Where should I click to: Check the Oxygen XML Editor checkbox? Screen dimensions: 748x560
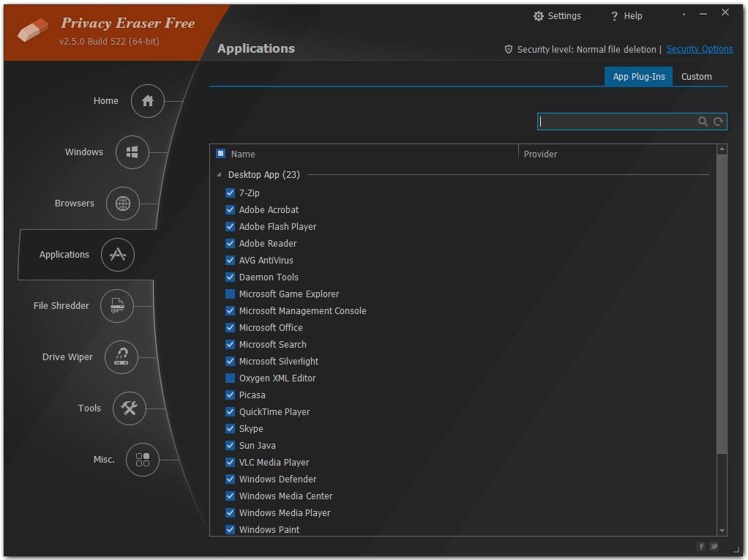coord(230,378)
